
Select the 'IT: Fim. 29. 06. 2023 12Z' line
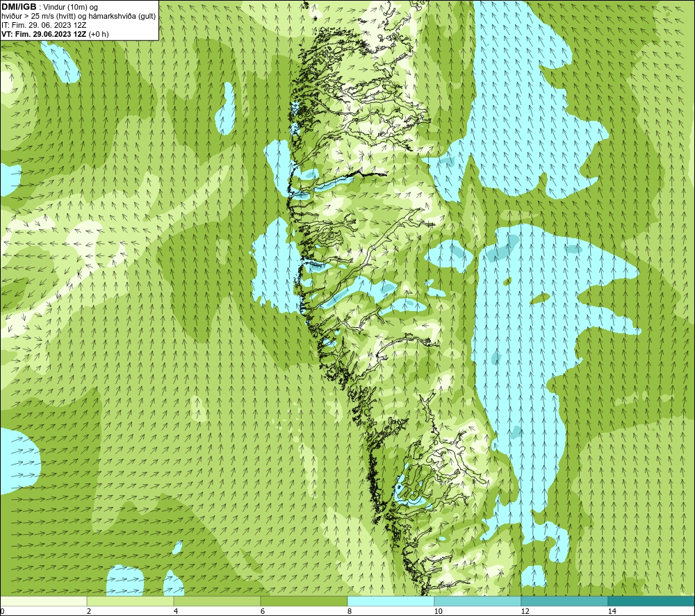(44, 25)
